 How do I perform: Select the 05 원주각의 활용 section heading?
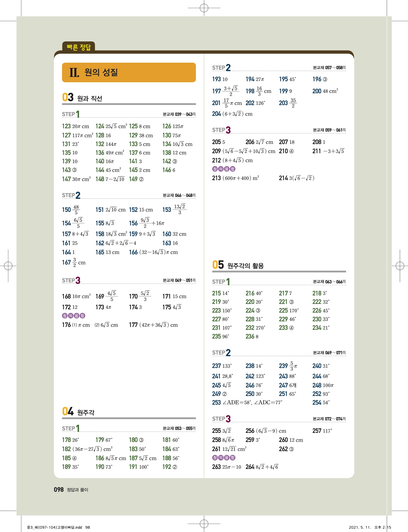[238, 265]
